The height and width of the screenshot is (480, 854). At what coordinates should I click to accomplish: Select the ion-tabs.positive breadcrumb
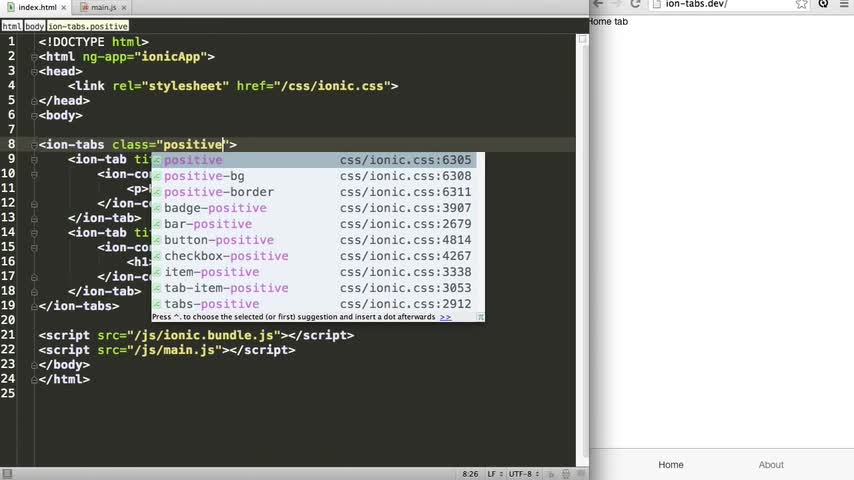tap(88, 26)
